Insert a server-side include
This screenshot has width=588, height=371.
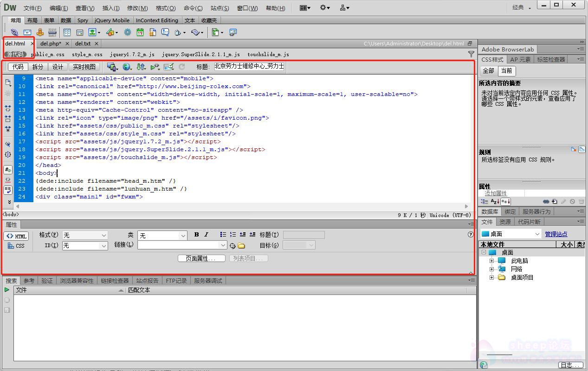(152, 32)
